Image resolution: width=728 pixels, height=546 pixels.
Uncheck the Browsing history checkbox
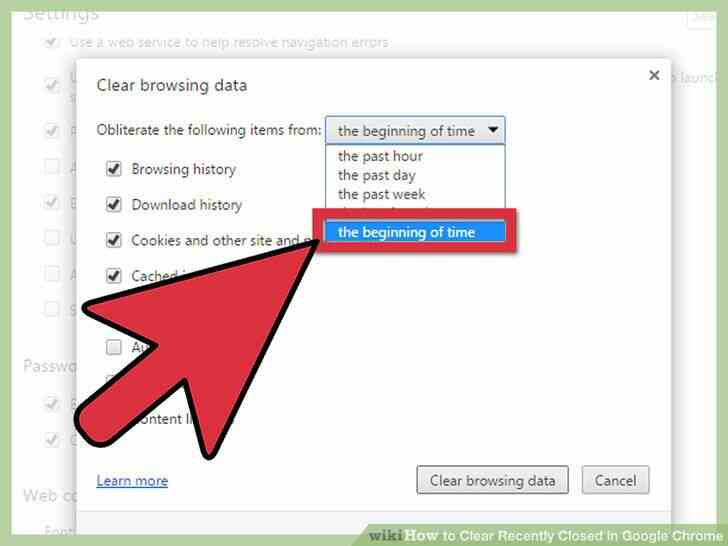click(114, 169)
